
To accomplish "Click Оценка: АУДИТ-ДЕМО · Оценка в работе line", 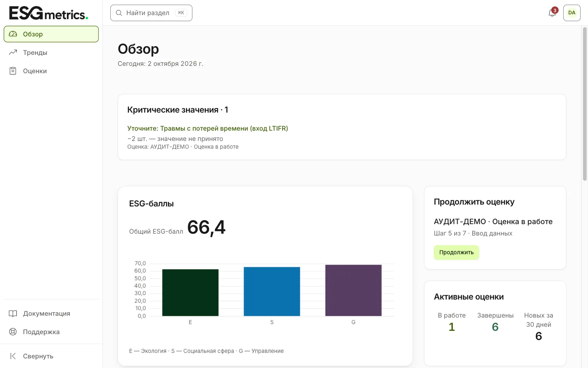I will click(183, 147).
